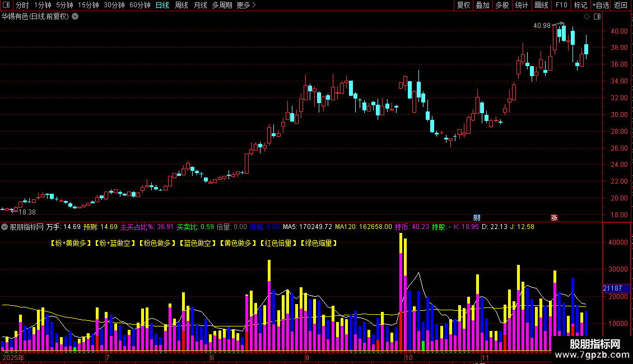Click the 财 financial marker on chart
The image size is (633, 364).
point(477,217)
